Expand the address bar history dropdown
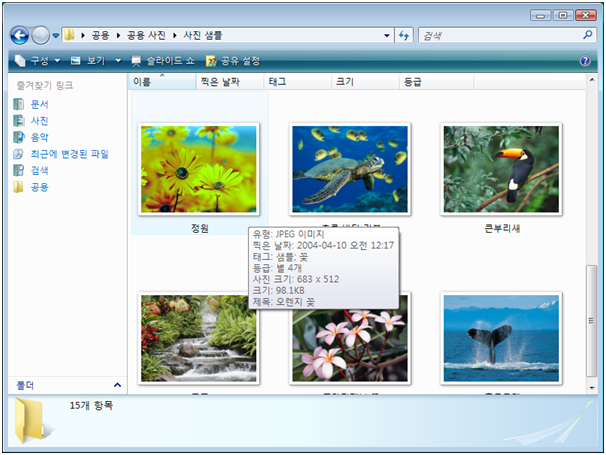Screen dimensions: 606x455 386,36
